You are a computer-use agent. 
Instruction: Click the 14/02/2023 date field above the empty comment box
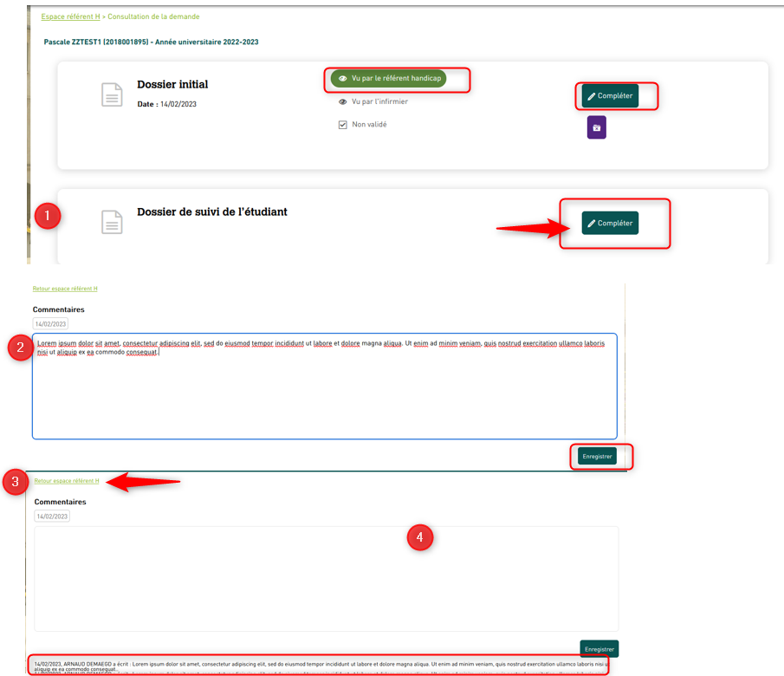click(x=52, y=516)
